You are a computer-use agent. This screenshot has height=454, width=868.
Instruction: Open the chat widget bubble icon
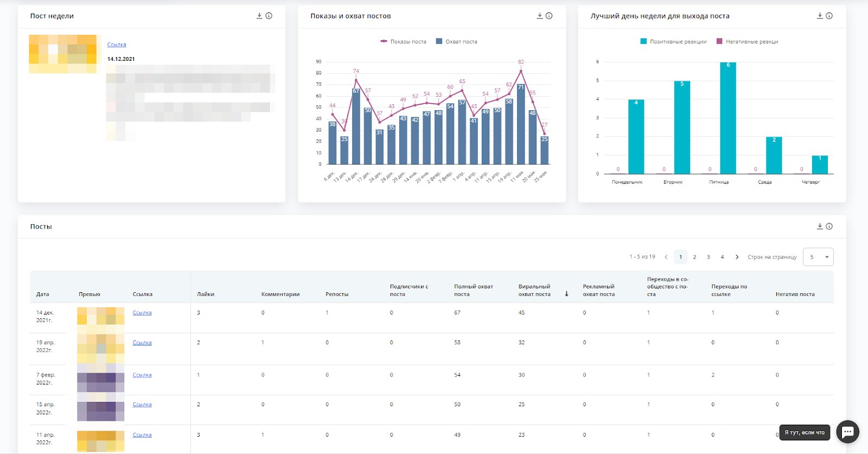pyautogui.click(x=847, y=432)
